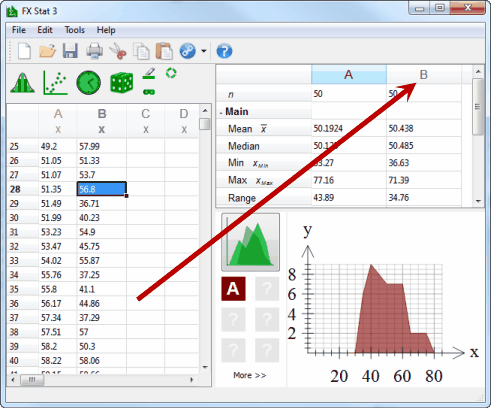The width and height of the screenshot is (491, 408).
Task: Open the Tools menu
Action: (x=75, y=30)
